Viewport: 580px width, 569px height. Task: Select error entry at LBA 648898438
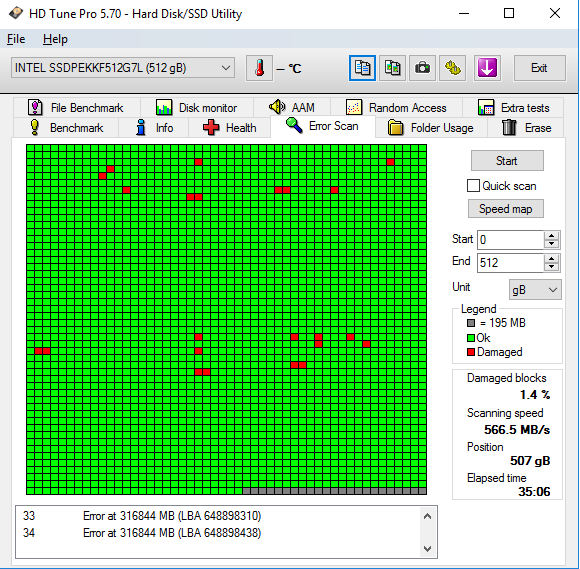tap(142, 533)
